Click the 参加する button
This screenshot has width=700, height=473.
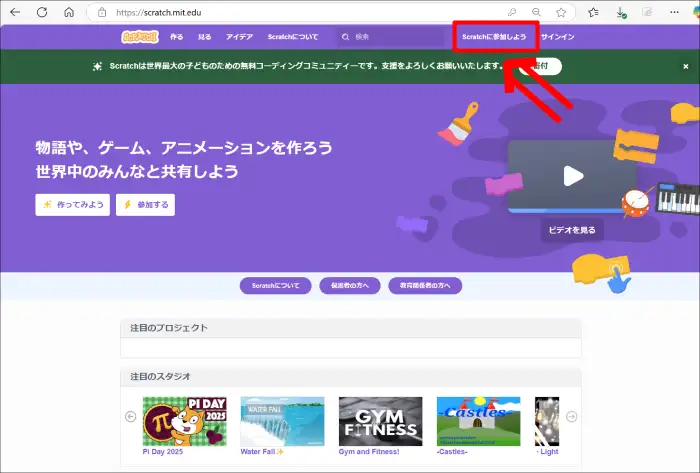[146, 205]
